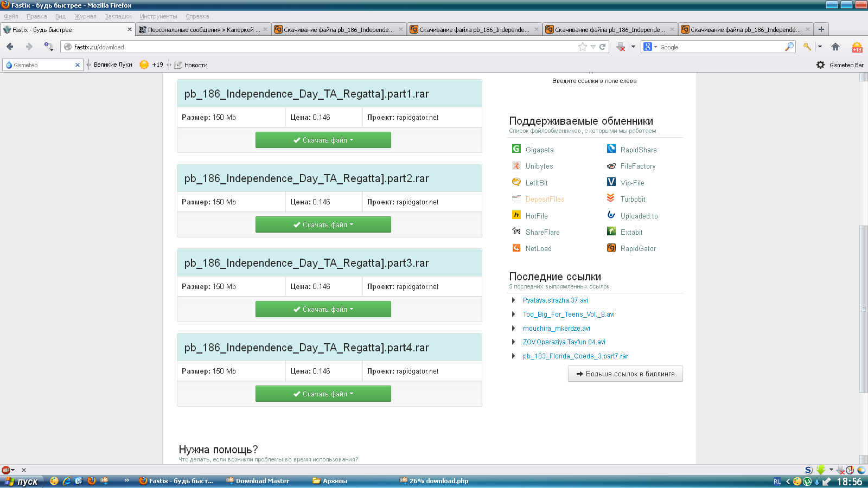Expand the mouchira_mkerdze.avi entry arrow
Image resolution: width=868 pixels, height=488 pixels.
point(513,328)
